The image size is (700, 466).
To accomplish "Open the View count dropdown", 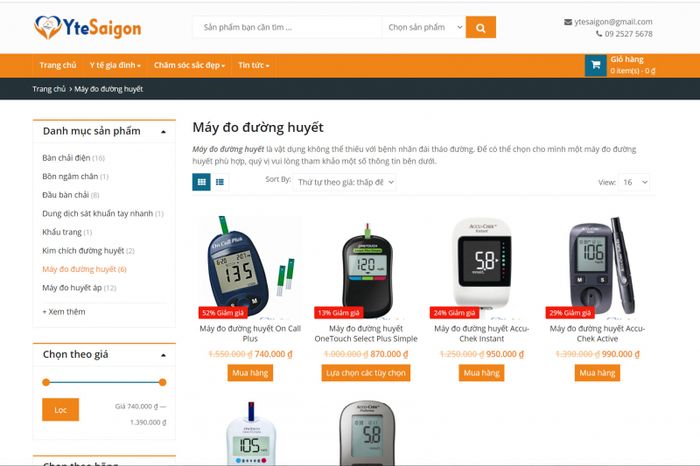I will click(x=635, y=182).
